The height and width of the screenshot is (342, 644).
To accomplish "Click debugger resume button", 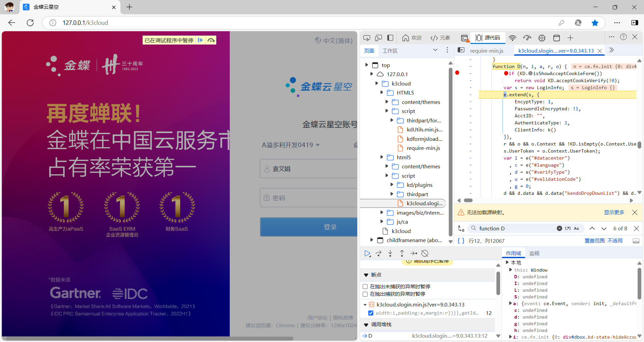I will [367, 253].
